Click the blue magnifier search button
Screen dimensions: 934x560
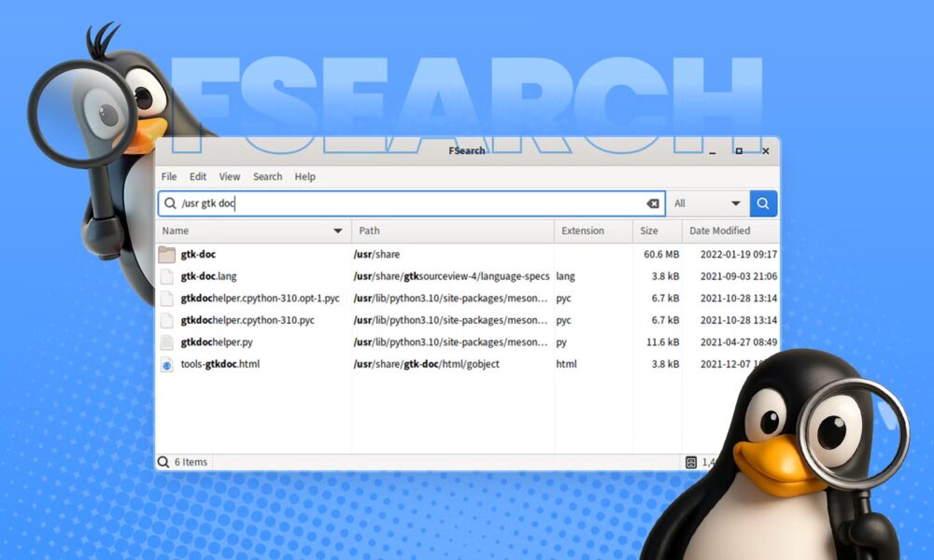coord(764,203)
